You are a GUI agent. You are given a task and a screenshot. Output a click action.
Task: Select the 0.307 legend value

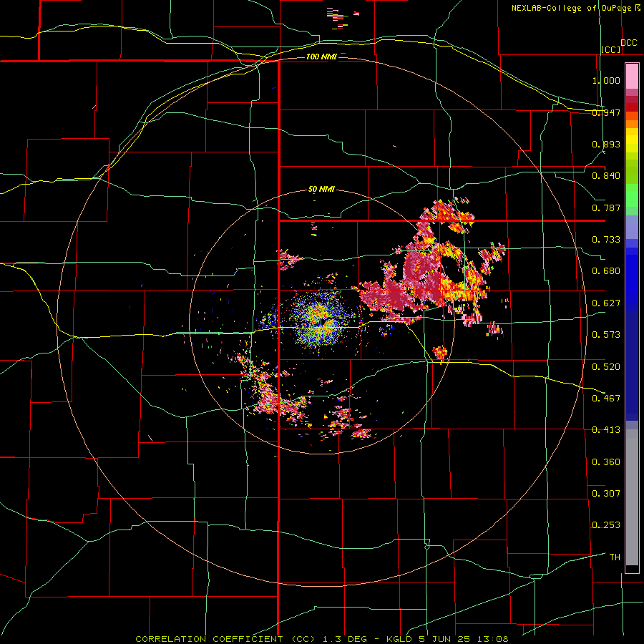point(606,494)
